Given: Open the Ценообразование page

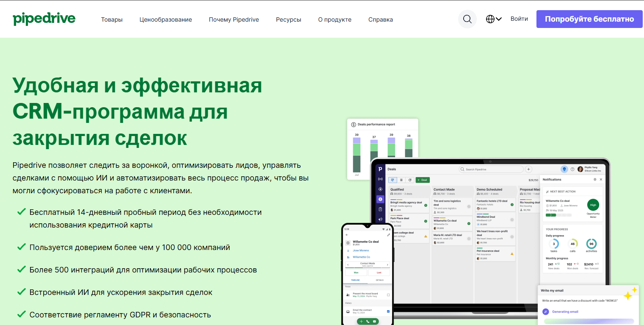Looking at the screenshot, I should tap(166, 19).
